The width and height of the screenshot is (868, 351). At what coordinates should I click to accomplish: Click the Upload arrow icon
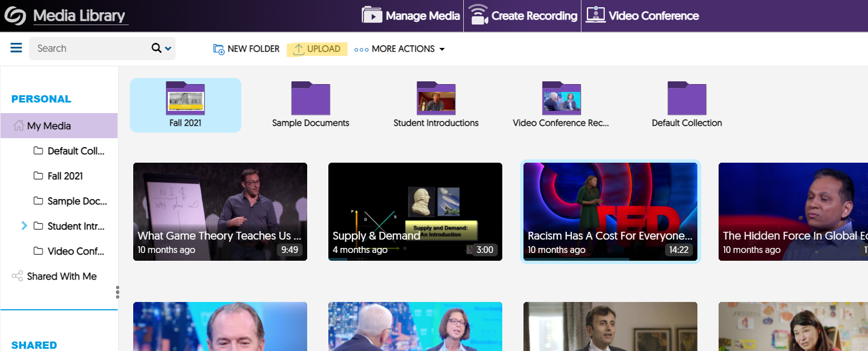(x=299, y=49)
